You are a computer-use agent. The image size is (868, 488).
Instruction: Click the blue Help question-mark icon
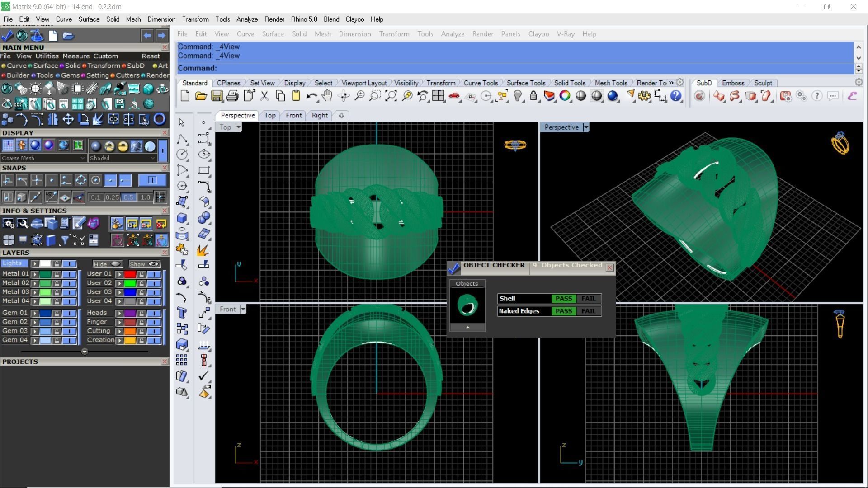(676, 96)
